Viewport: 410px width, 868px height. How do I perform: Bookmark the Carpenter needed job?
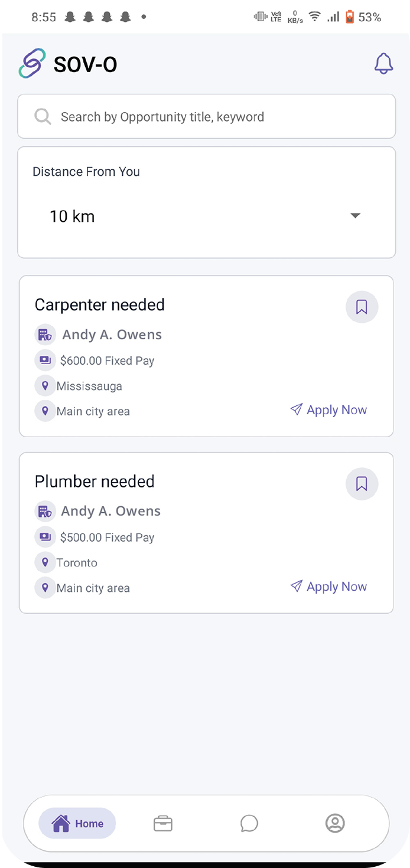[x=362, y=307]
